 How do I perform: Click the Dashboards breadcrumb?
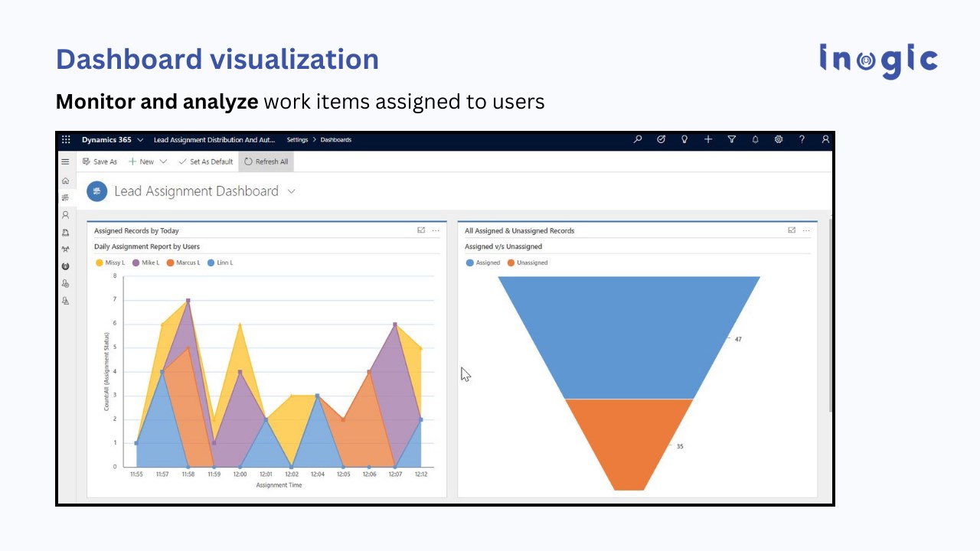pos(336,140)
